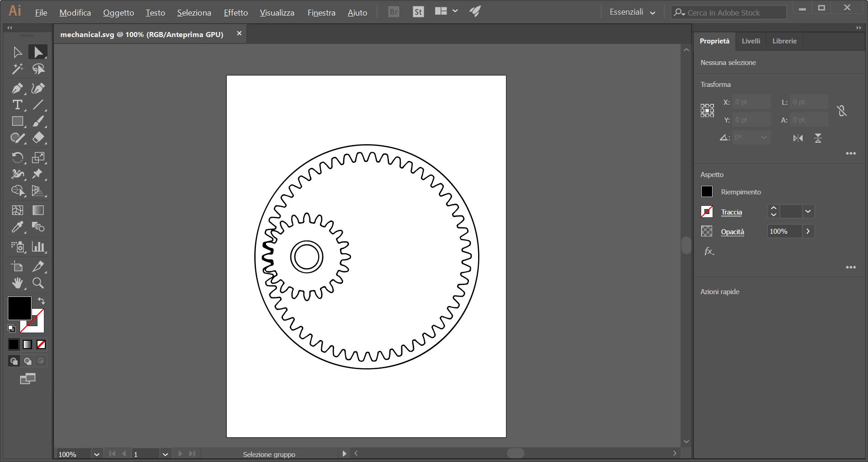Open the zoom level 100% dropdown

96,454
